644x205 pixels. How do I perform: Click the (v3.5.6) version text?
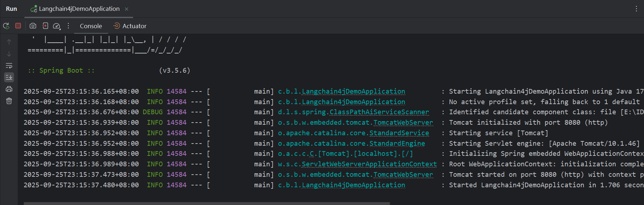[175, 71]
